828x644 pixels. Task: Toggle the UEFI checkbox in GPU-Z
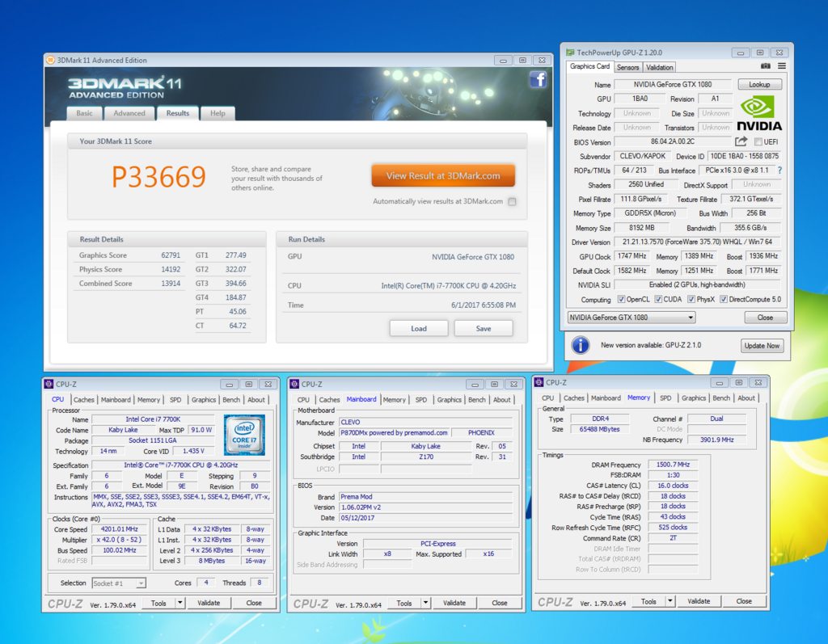coord(758,142)
